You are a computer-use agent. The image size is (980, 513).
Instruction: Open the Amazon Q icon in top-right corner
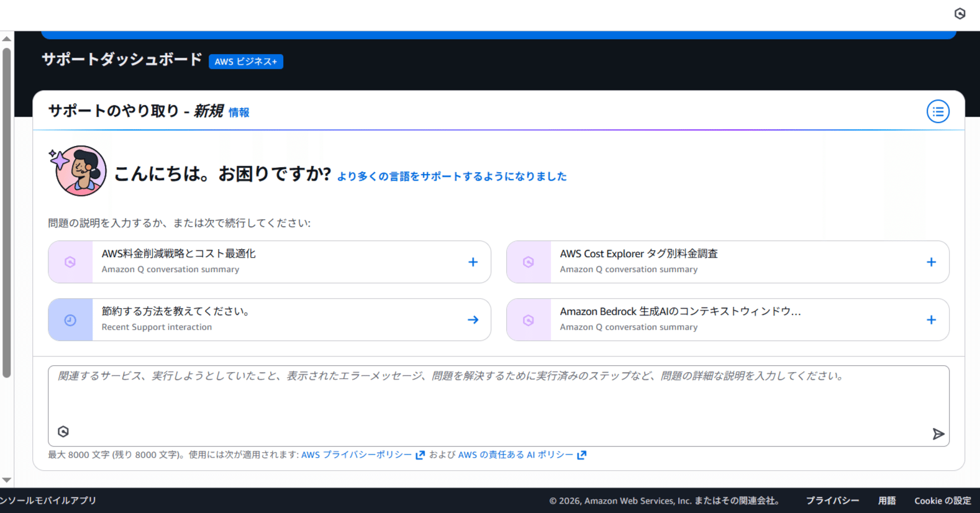960,14
